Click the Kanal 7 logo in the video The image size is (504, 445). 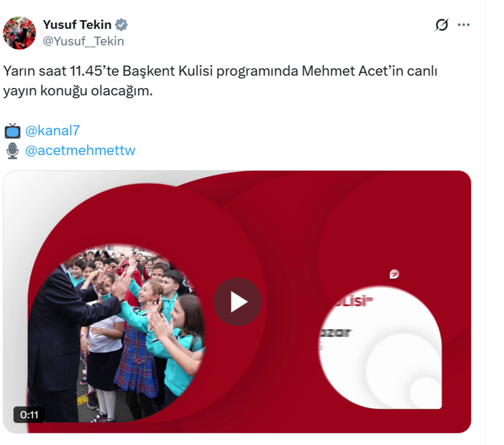(x=394, y=274)
